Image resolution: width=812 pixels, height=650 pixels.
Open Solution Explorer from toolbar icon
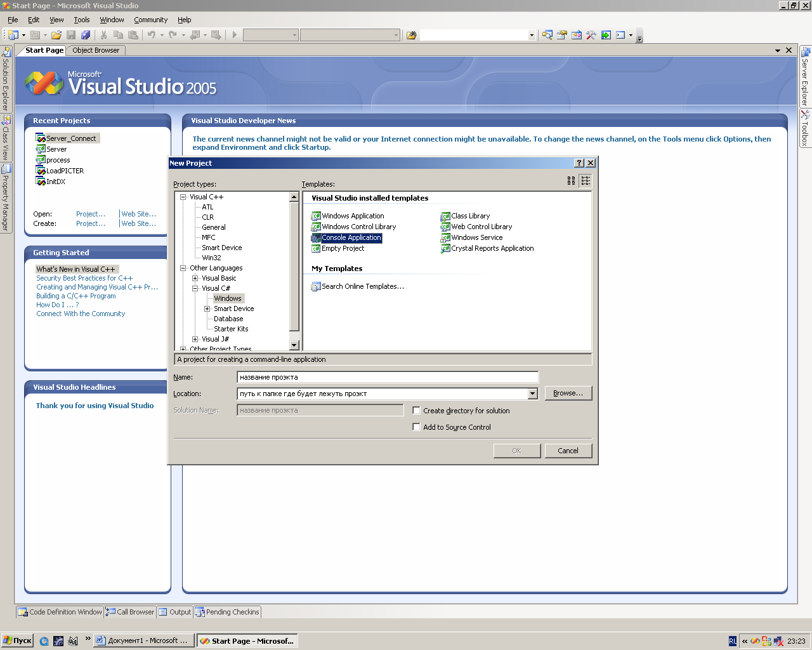547,35
